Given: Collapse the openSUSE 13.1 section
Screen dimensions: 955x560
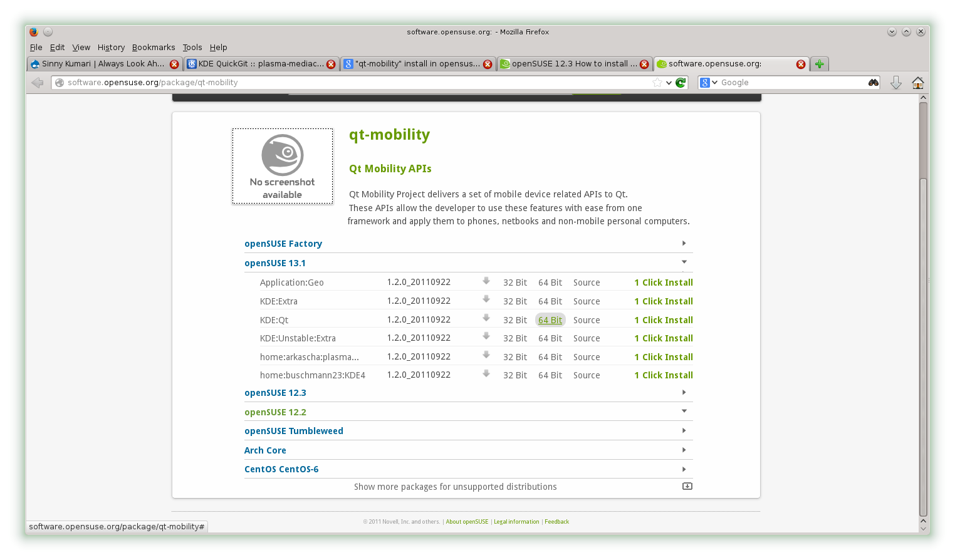Looking at the screenshot, I should click(469, 263).
